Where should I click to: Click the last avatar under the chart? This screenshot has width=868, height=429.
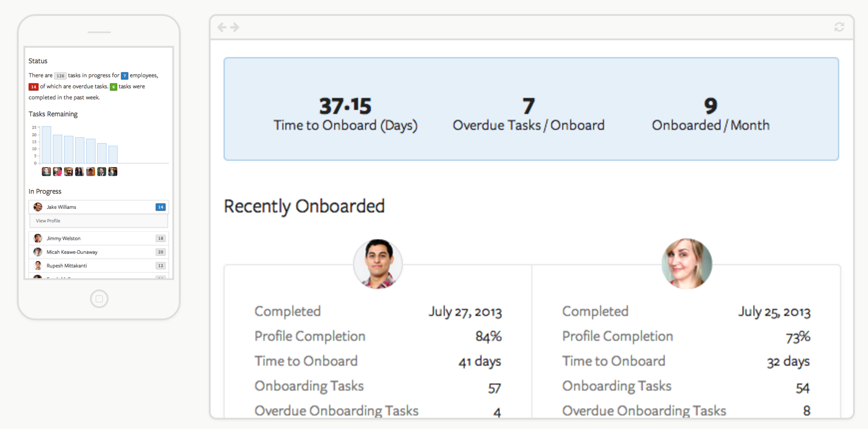tap(113, 172)
